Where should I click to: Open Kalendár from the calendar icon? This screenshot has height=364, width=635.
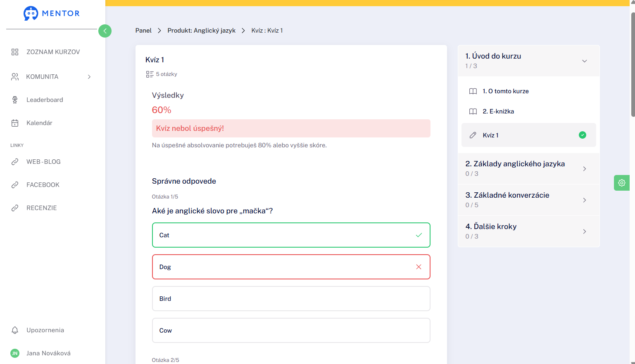click(15, 123)
